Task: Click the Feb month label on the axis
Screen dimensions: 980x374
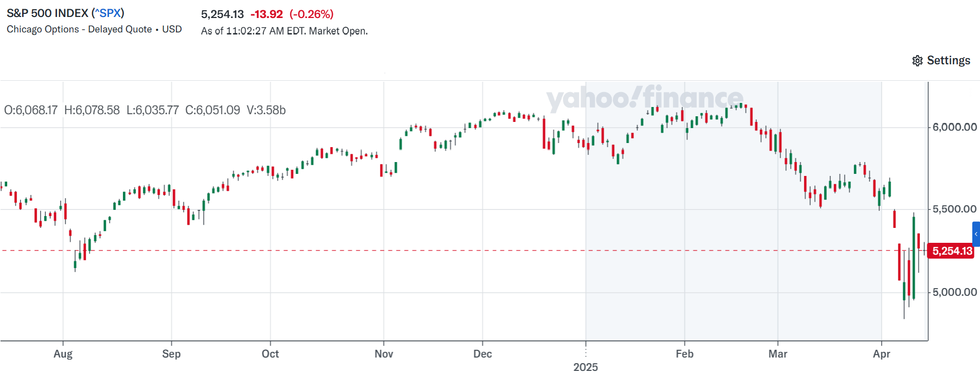Action: coord(685,354)
